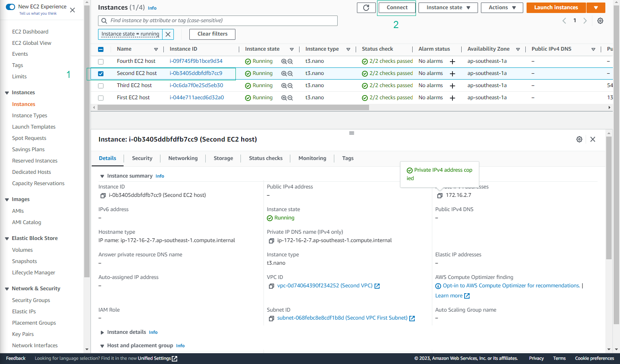Zoom out icon for Third EC2 host state
620x364 pixels.
(x=290, y=85)
